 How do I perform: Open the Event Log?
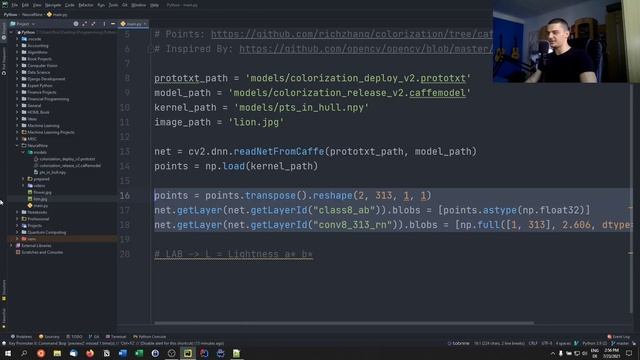point(618,337)
